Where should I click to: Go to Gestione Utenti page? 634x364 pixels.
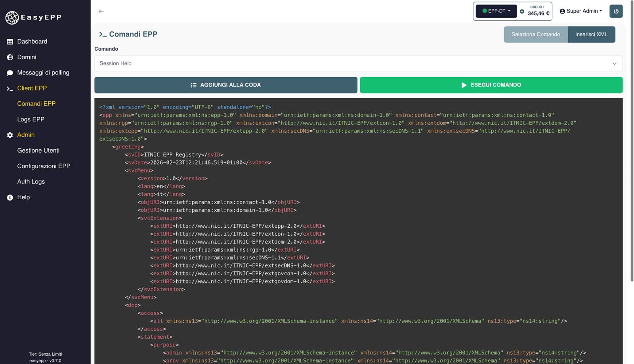tap(38, 151)
